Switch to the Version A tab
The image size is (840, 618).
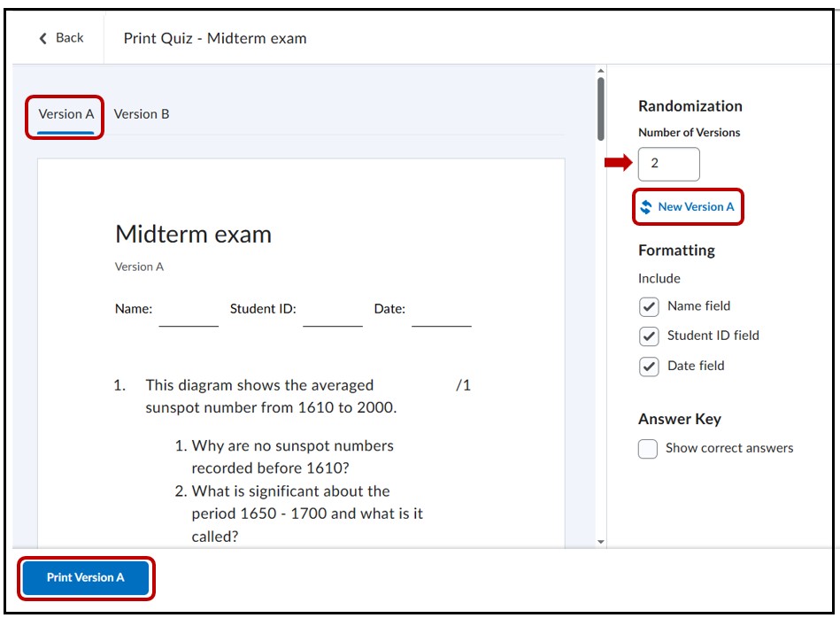66,114
